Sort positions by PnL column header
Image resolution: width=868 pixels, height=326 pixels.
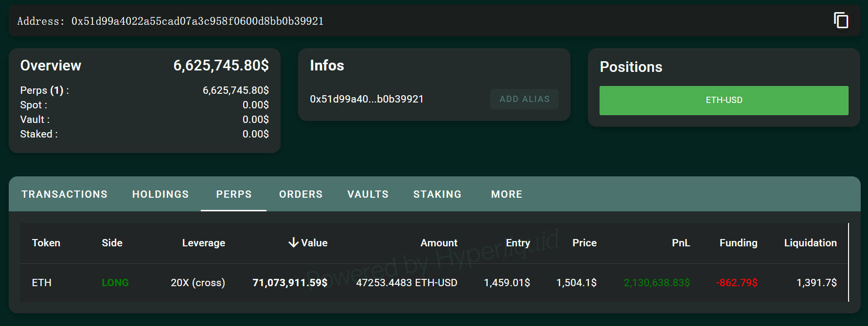pyautogui.click(x=680, y=243)
